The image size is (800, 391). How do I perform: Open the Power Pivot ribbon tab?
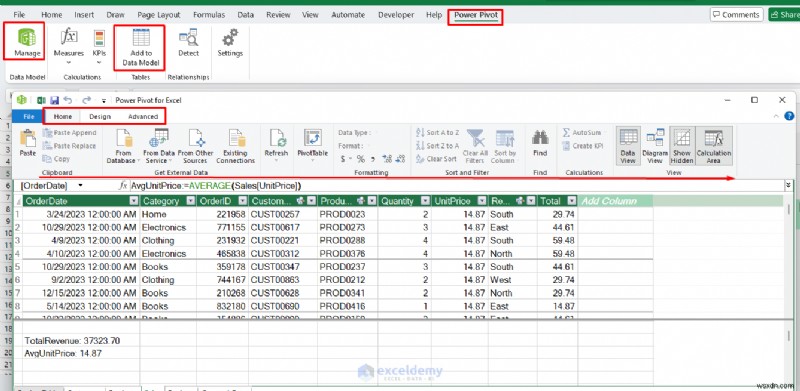(x=476, y=15)
